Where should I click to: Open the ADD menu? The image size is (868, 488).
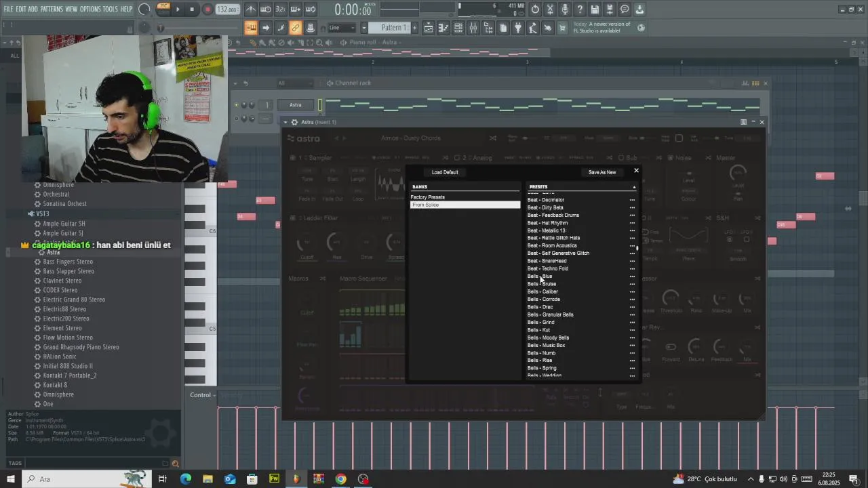(x=33, y=9)
